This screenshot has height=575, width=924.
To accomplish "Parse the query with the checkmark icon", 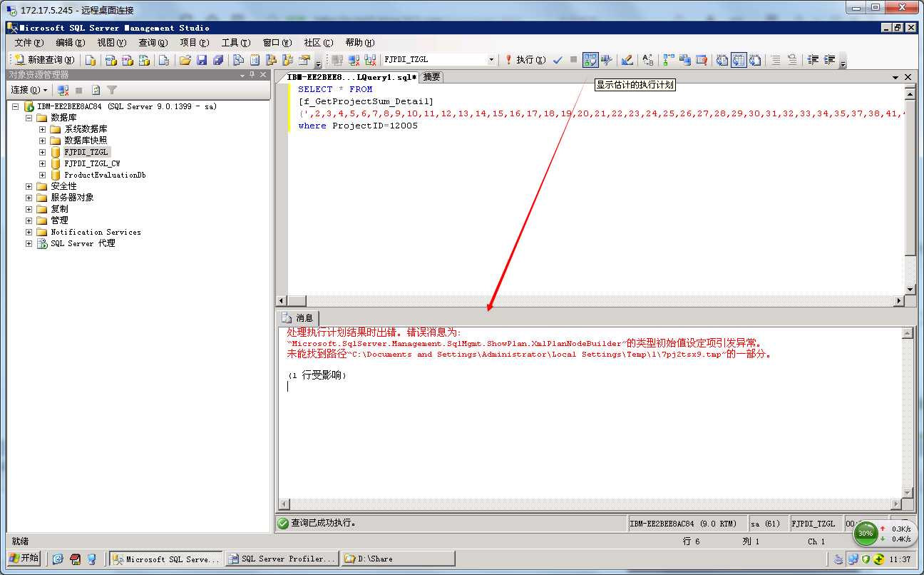I will pyautogui.click(x=558, y=60).
